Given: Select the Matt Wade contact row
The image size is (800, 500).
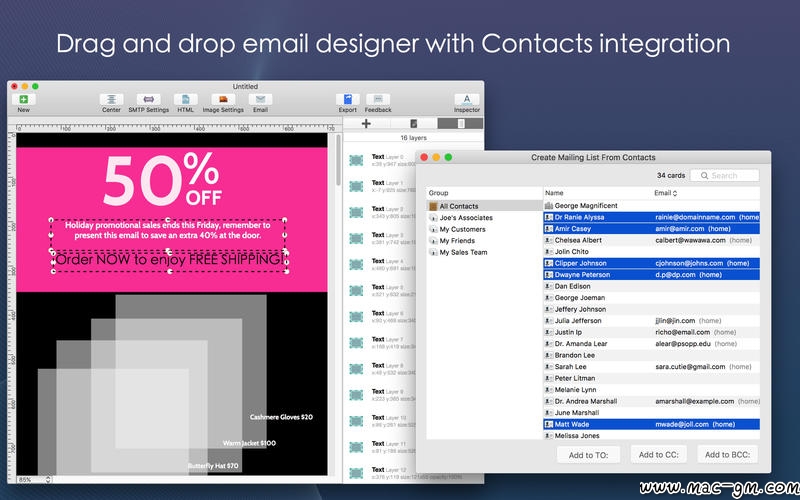Looking at the screenshot, I should 652,424.
